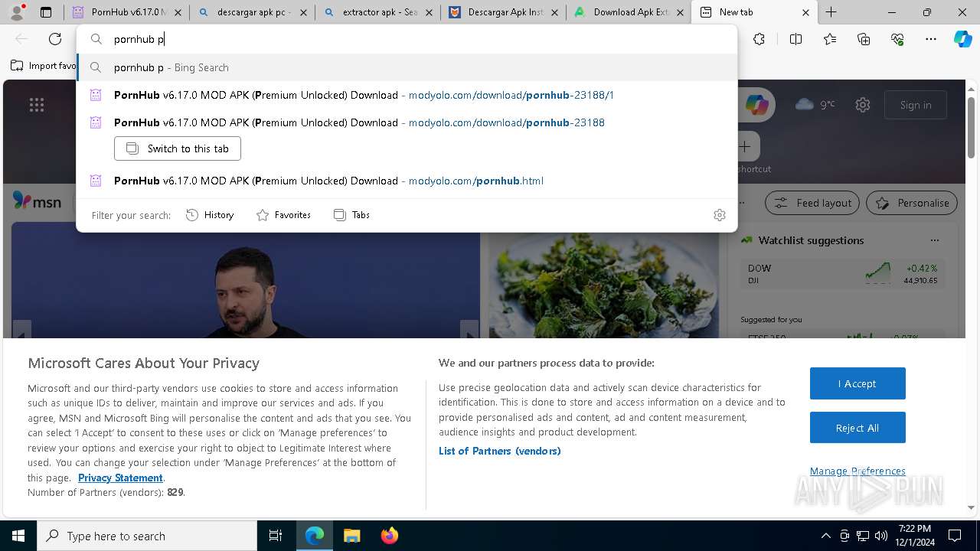Open Settings and more ellipsis menu
This screenshot has height=551, width=980.
click(x=931, y=39)
